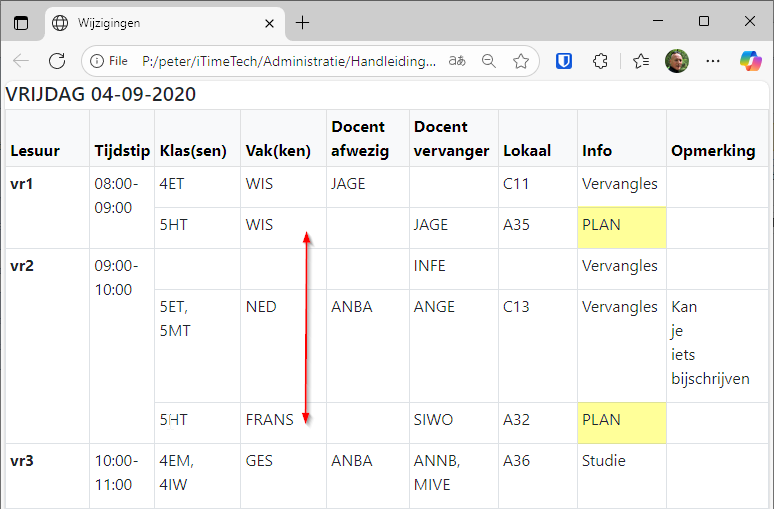
Task: Click the address bar file path
Action: (289, 61)
